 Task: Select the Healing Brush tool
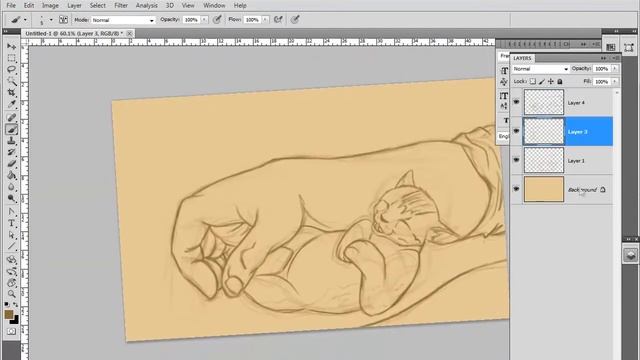11,118
